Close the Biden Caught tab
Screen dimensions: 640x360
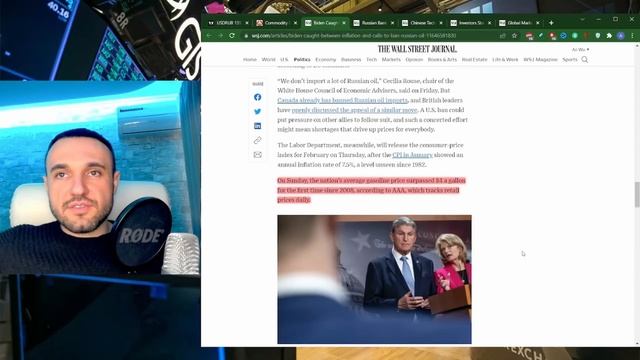coord(344,23)
